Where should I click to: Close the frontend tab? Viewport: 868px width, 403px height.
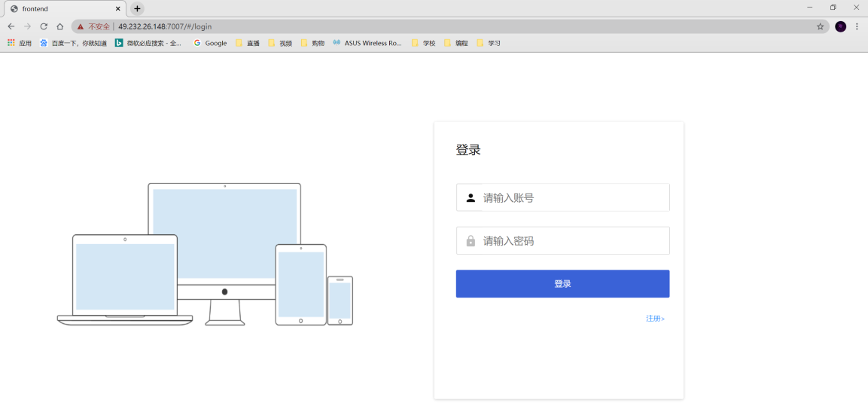pos(118,9)
